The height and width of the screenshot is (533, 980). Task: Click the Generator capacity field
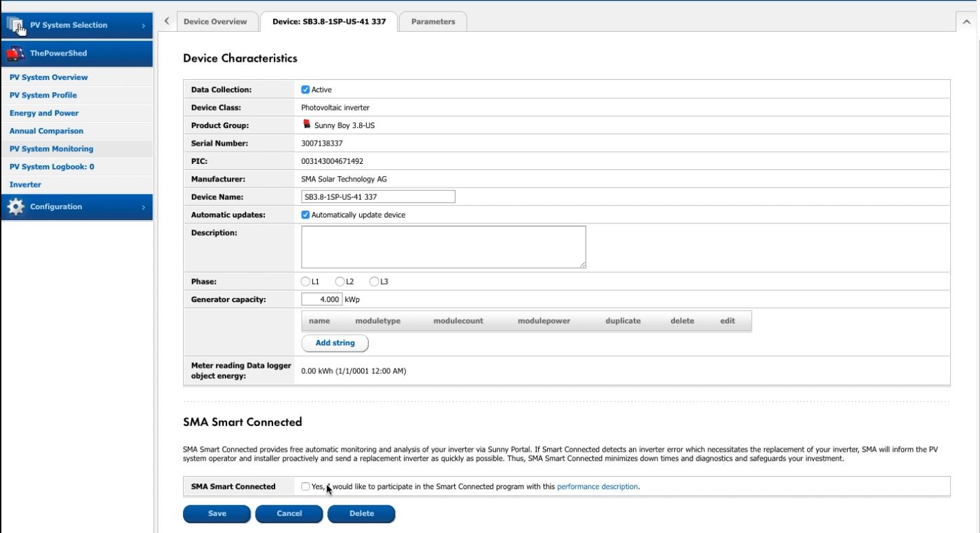point(322,299)
